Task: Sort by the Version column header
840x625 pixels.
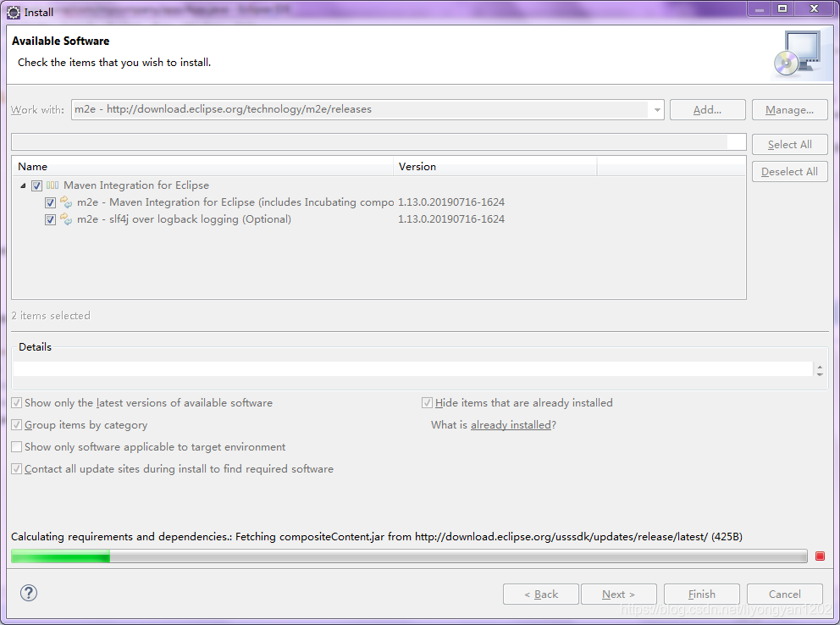Action: [495, 167]
